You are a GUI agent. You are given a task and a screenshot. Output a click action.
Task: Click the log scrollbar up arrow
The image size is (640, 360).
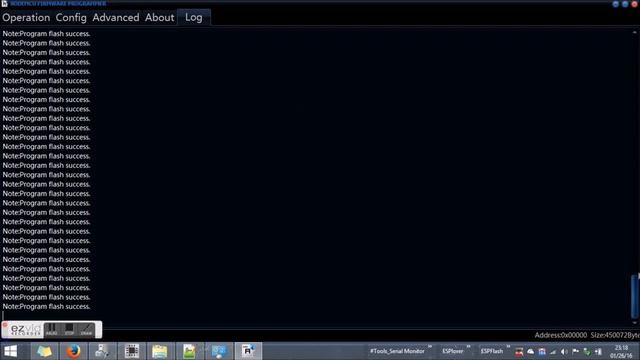point(635,32)
